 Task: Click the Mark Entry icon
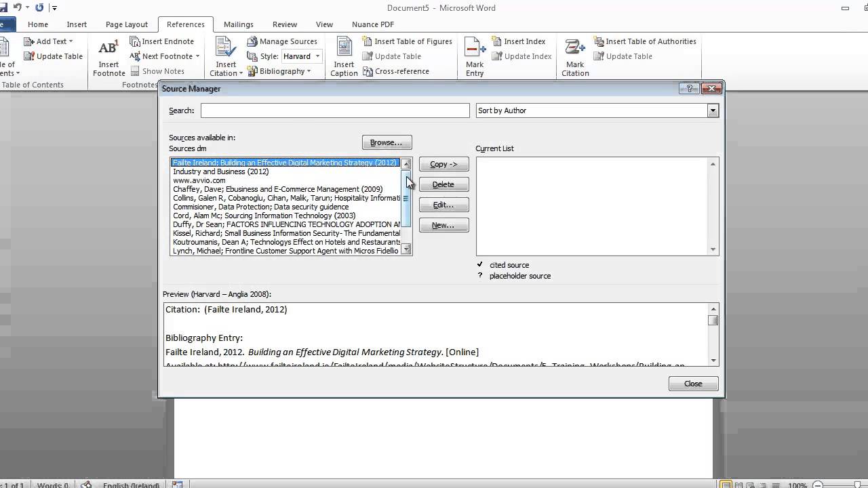tap(475, 47)
